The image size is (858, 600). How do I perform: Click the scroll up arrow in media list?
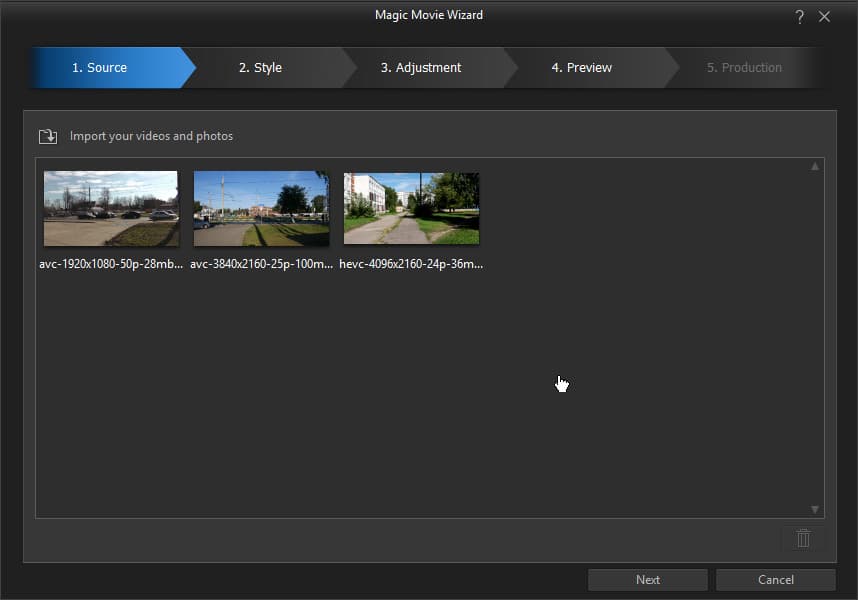tap(815, 166)
